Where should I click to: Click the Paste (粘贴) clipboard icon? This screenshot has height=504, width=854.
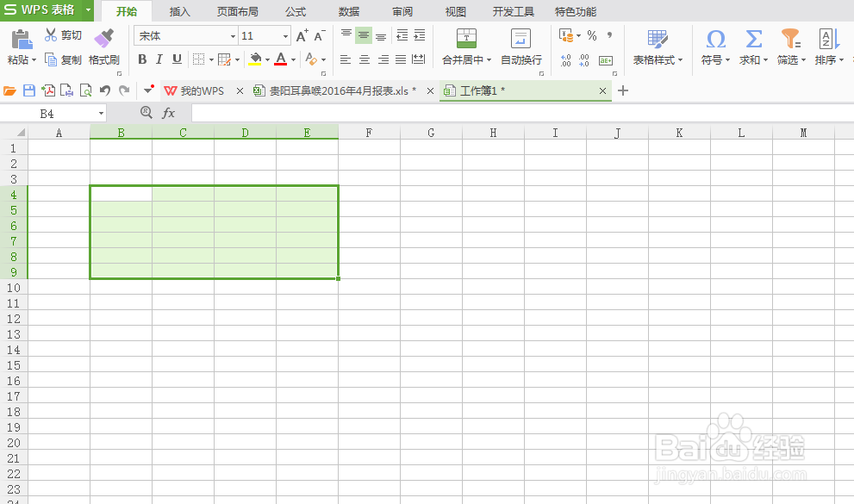(22, 40)
